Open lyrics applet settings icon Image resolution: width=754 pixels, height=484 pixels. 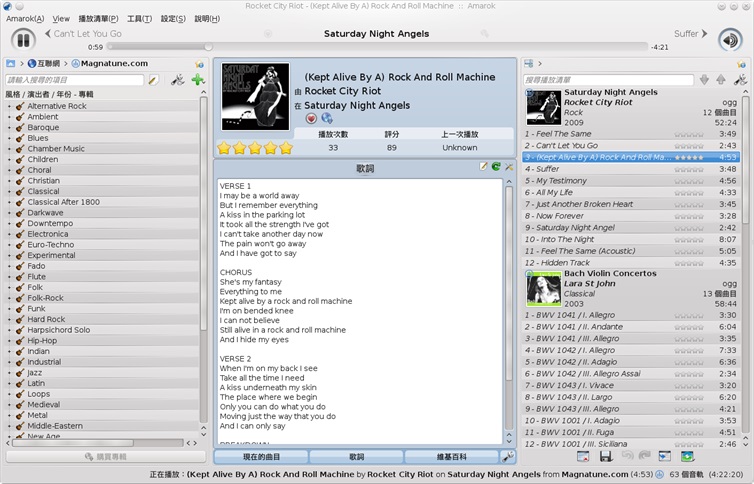(509, 167)
